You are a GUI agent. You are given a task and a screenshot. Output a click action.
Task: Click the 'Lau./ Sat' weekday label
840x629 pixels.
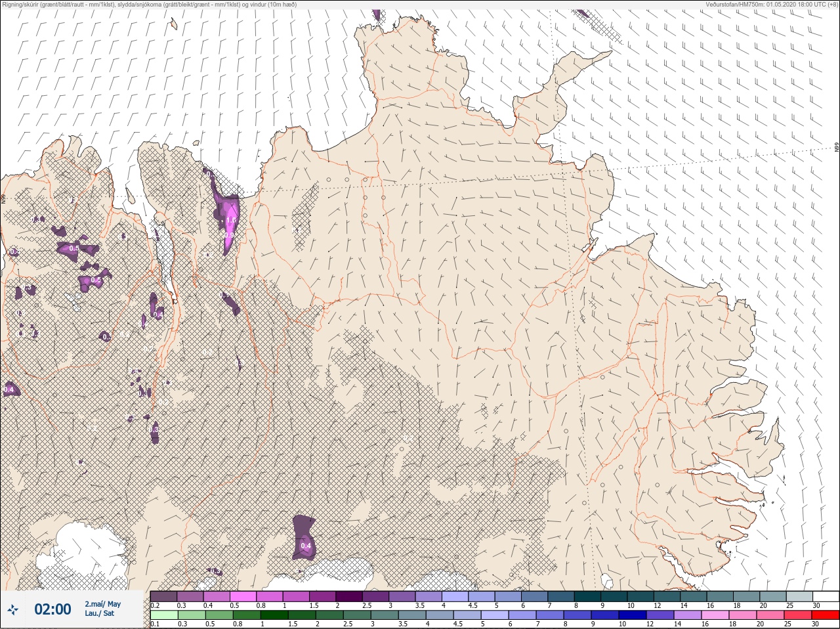coord(99,614)
